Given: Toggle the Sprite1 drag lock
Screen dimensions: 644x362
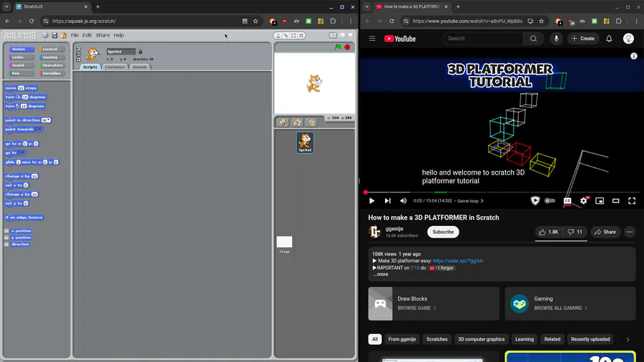Looking at the screenshot, I should coord(140,52).
